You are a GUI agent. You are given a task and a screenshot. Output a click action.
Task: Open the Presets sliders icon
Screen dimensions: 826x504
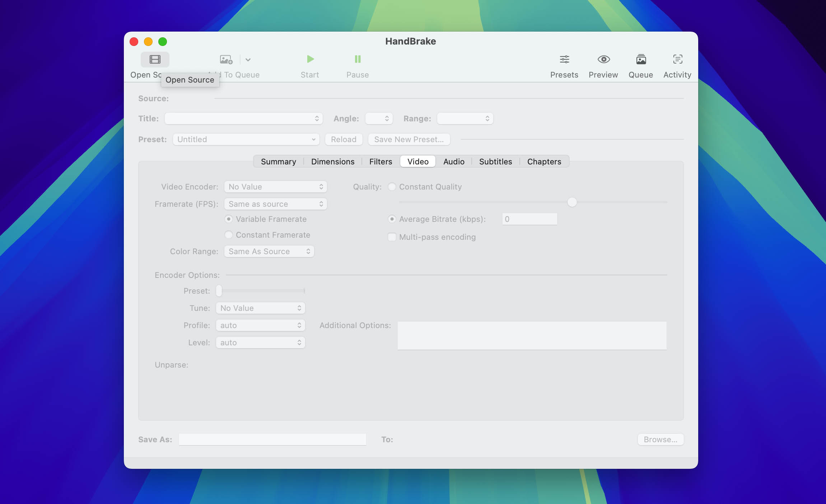tap(564, 59)
